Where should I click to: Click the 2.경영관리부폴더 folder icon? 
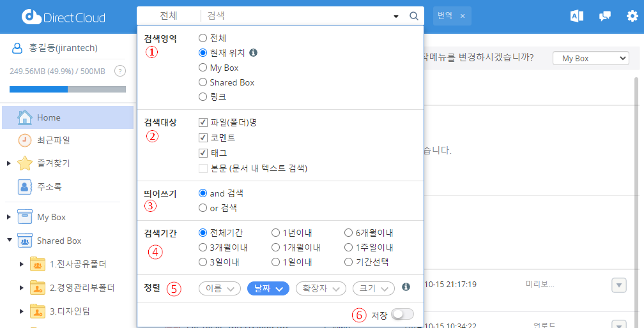38,288
